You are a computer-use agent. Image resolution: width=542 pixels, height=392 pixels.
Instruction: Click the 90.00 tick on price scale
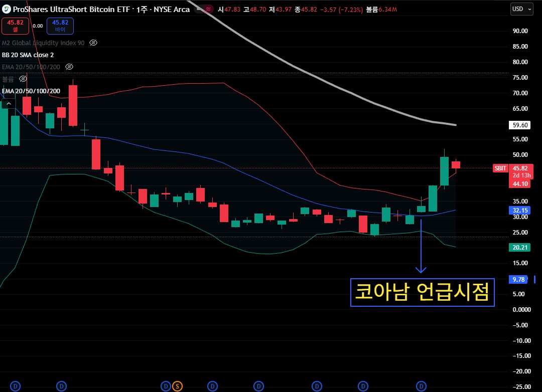click(x=520, y=31)
